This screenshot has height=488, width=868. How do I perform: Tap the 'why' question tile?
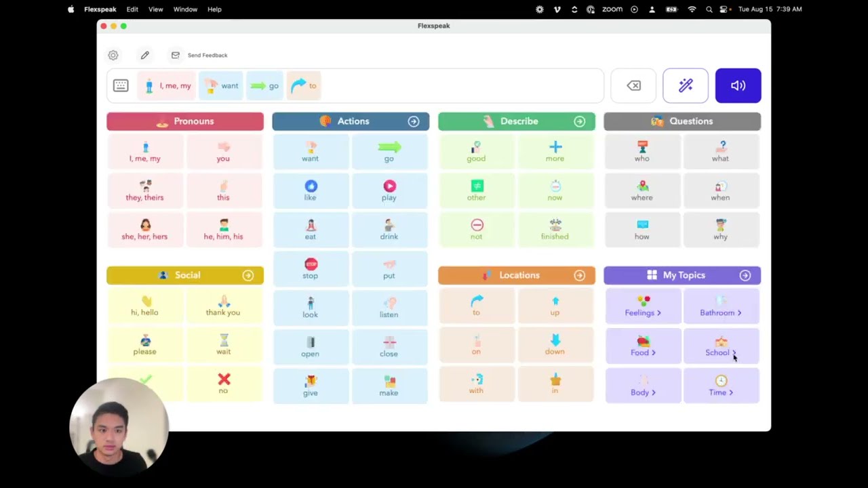(720, 230)
